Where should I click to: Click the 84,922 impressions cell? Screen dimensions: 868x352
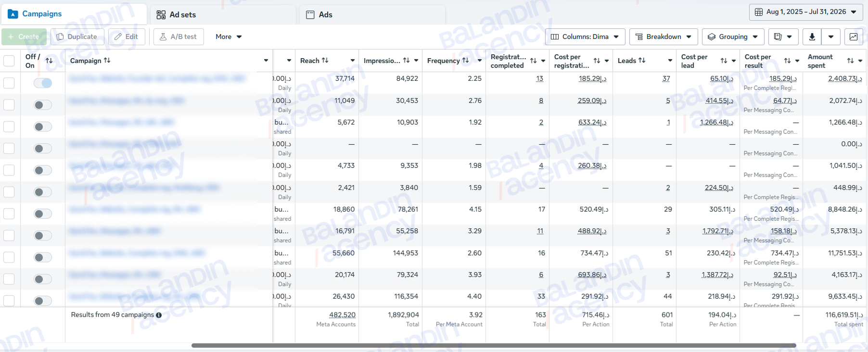(407, 78)
